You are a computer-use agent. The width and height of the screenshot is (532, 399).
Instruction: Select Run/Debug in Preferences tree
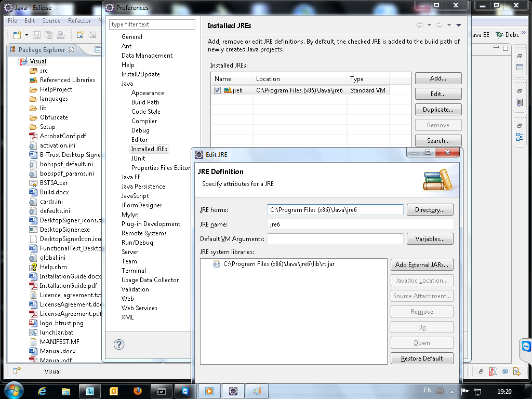click(x=137, y=243)
